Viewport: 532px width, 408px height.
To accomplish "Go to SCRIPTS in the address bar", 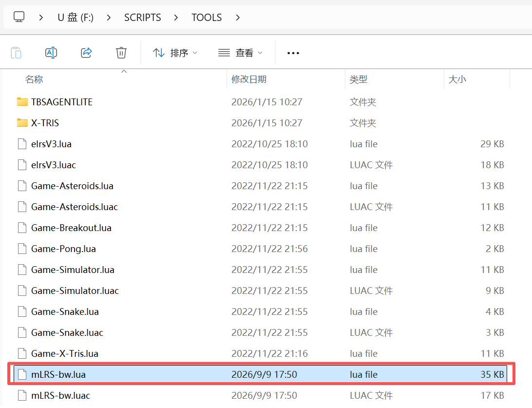I will point(142,18).
